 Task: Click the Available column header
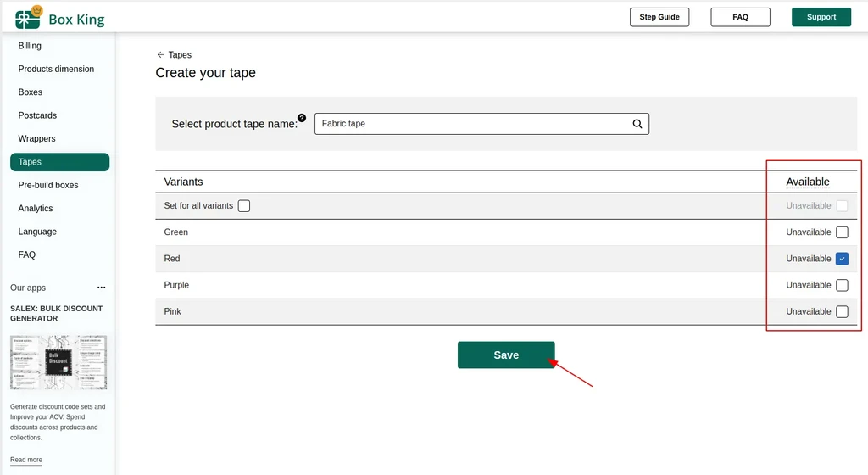point(808,182)
